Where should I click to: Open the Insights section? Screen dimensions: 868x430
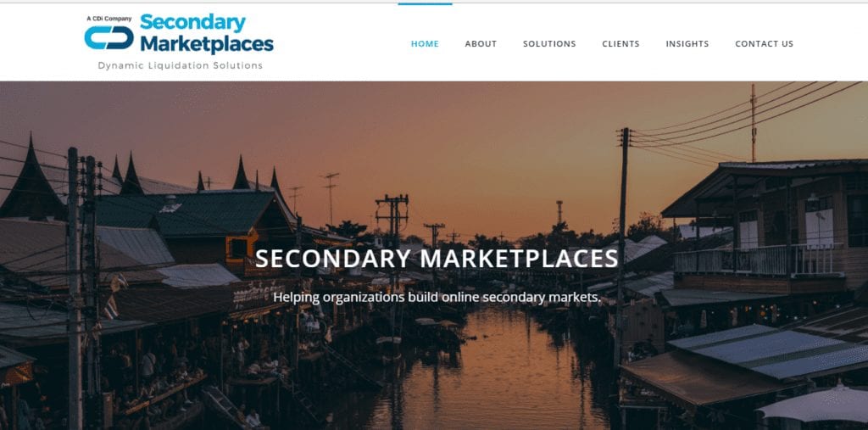(x=687, y=44)
